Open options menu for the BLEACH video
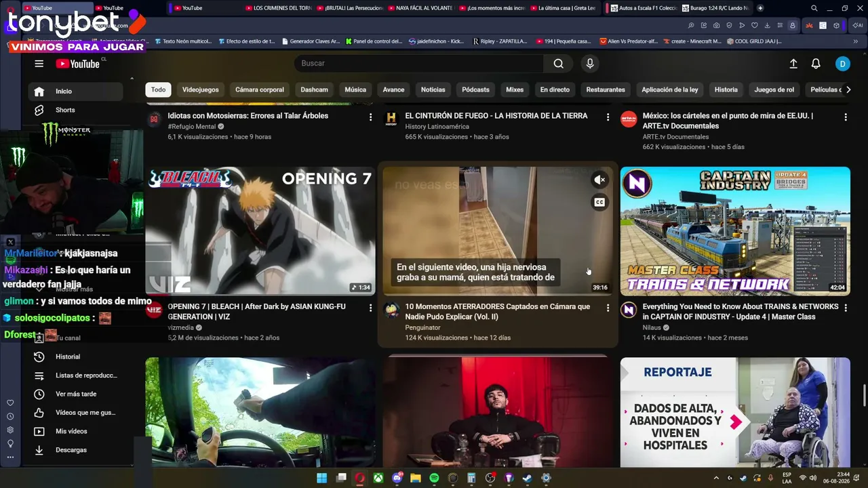Viewport: 868px width, 488px height. (370, 308)
